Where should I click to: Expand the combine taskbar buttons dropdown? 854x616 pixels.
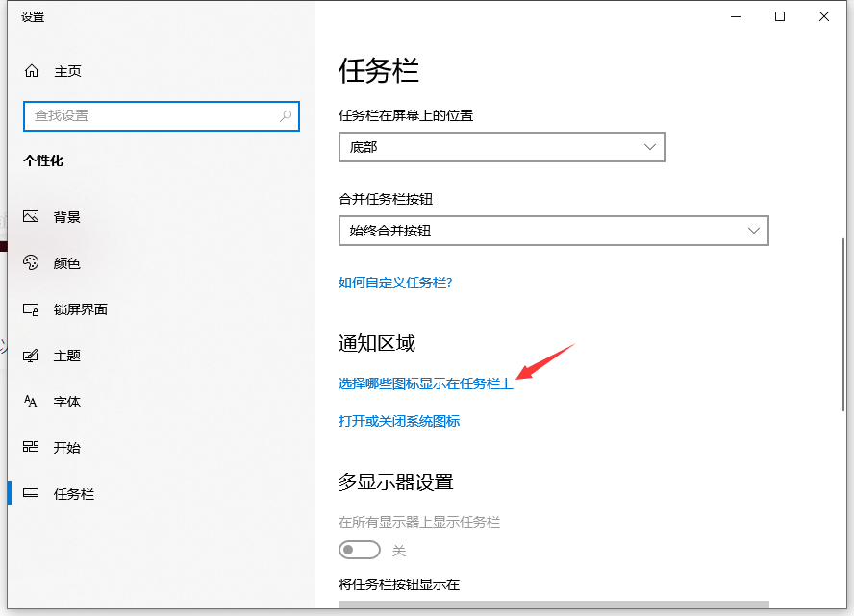(553, 231)
